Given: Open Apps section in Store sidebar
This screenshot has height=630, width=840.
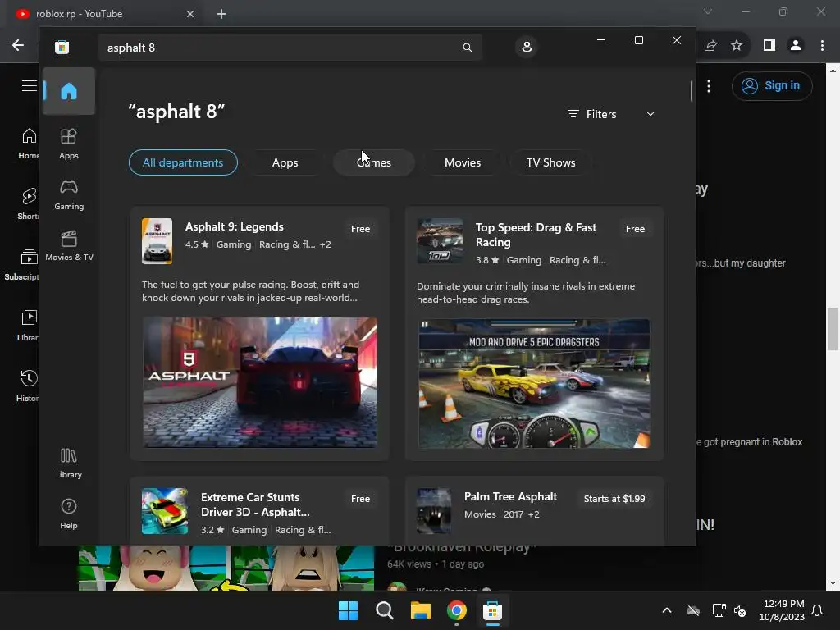Looking at the screenshot, I should pyautogui.click(x=69, y=144).
